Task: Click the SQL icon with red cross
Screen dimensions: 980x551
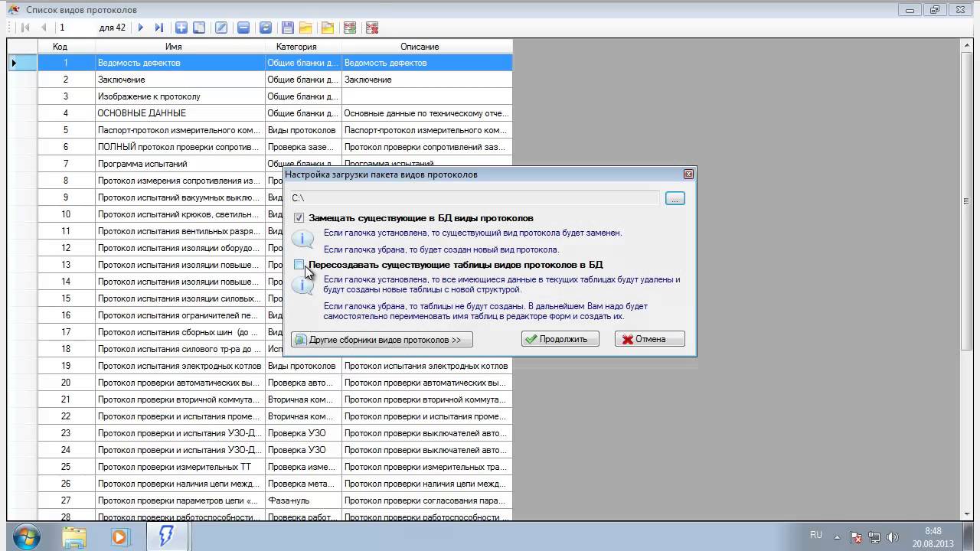Action: (x=372, y=28)
